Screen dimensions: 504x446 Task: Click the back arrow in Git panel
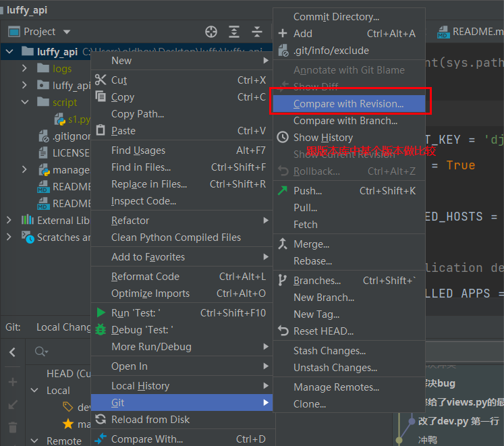13,352
